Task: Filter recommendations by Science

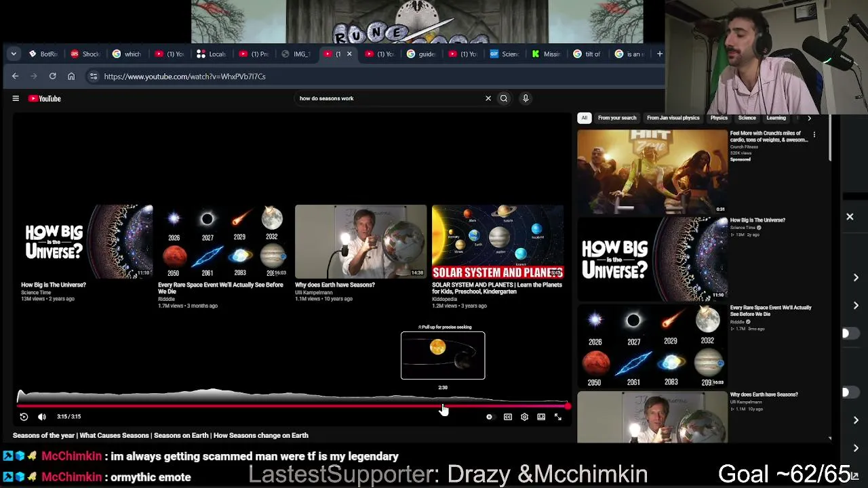Action: 747,118
